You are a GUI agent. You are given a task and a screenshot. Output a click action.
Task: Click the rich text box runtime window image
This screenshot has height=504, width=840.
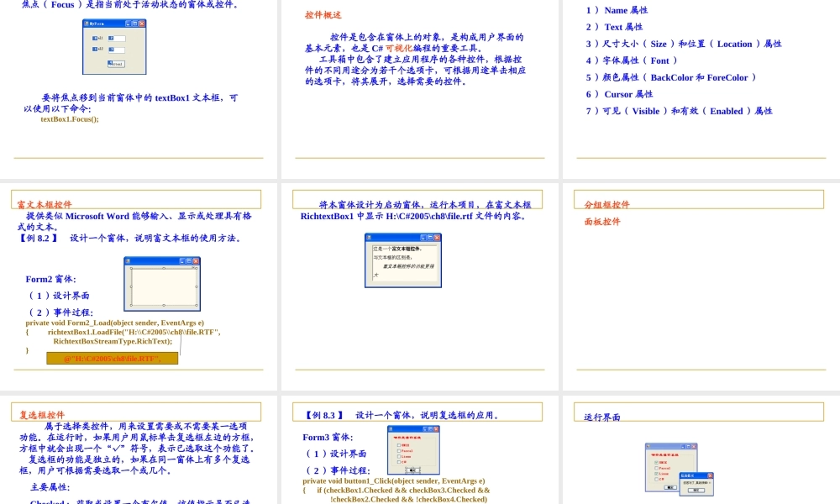(403, 260)
